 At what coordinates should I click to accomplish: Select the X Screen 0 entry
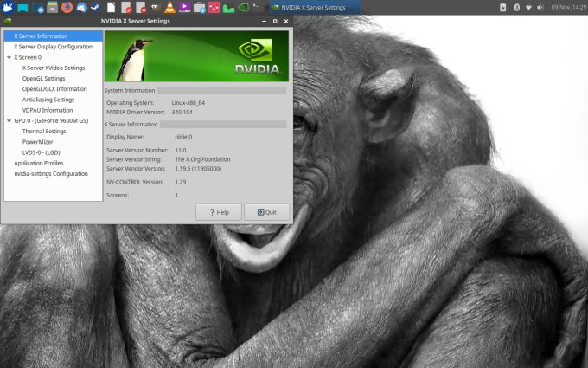coord(28,57)
